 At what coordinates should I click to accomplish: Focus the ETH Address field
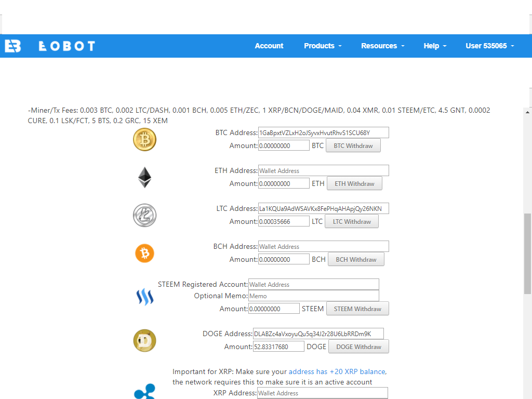tap(323, 170)
